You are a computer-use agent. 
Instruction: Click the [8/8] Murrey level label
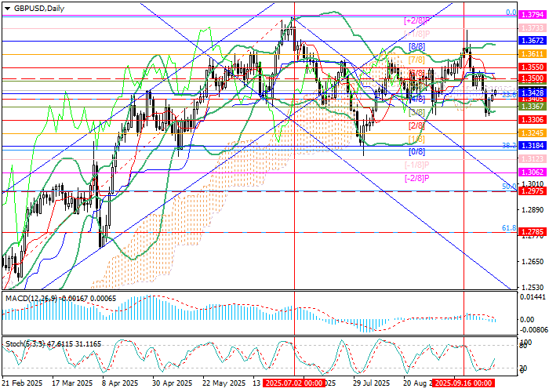tap(417, 47)
